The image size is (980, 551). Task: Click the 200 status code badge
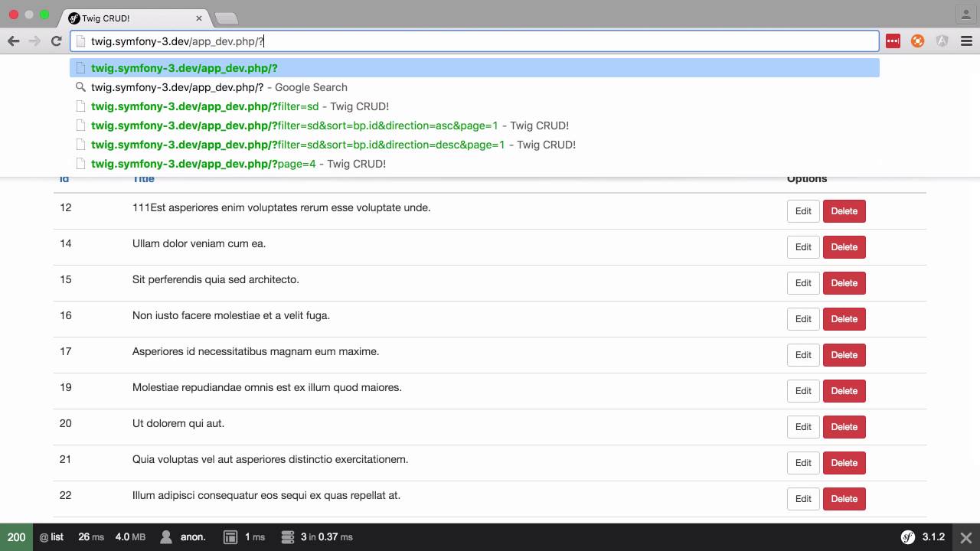coord(16,537)
